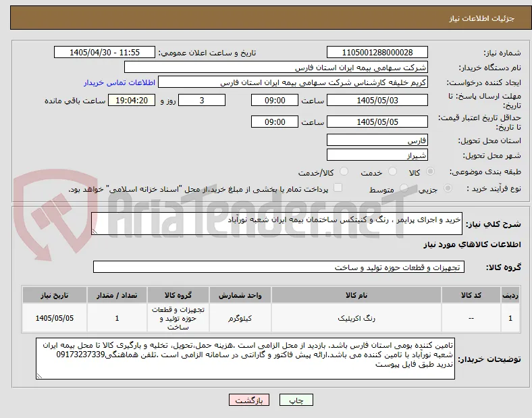This screenshot has width=532, height=418.
Task: Click the توضیحات خریدار label
Action: [x=489, y=359]
